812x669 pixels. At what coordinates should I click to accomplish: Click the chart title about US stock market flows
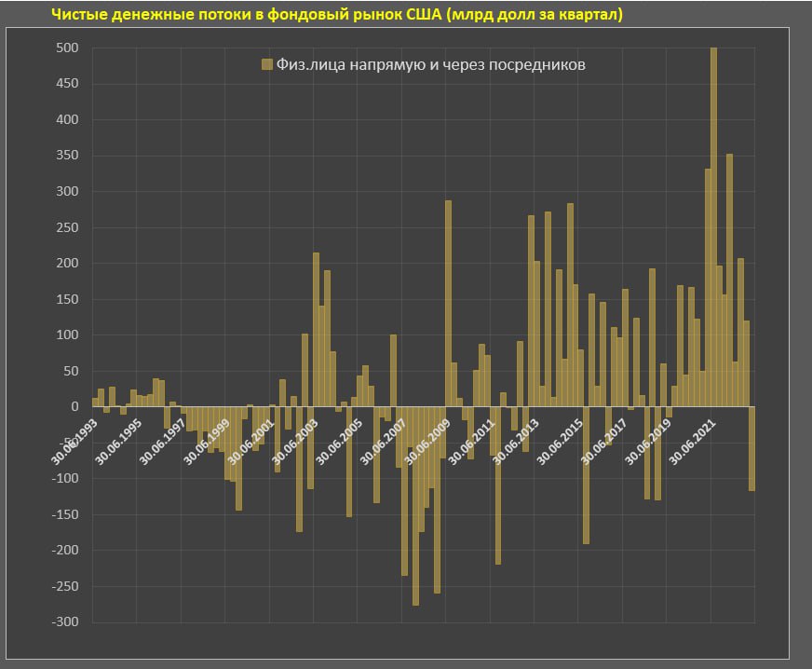click(x=336, y=15)
